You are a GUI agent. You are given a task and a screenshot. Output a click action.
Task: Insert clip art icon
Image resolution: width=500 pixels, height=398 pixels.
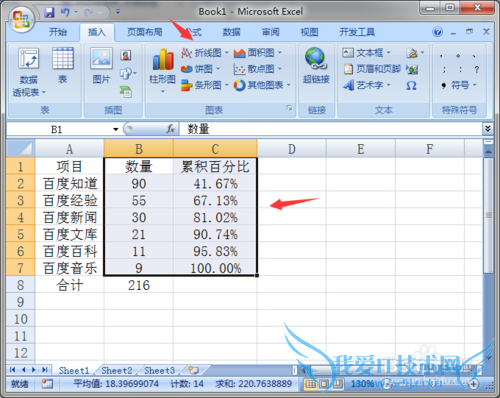[x=126, y=55]
